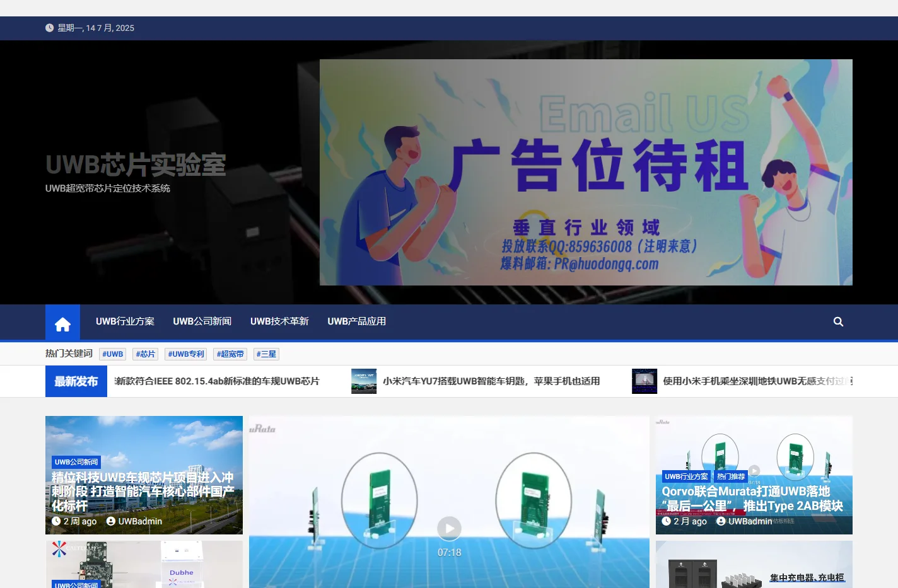
Task: Select the #超宽带 hot keyword tag
Action: [x=230, y=354]
